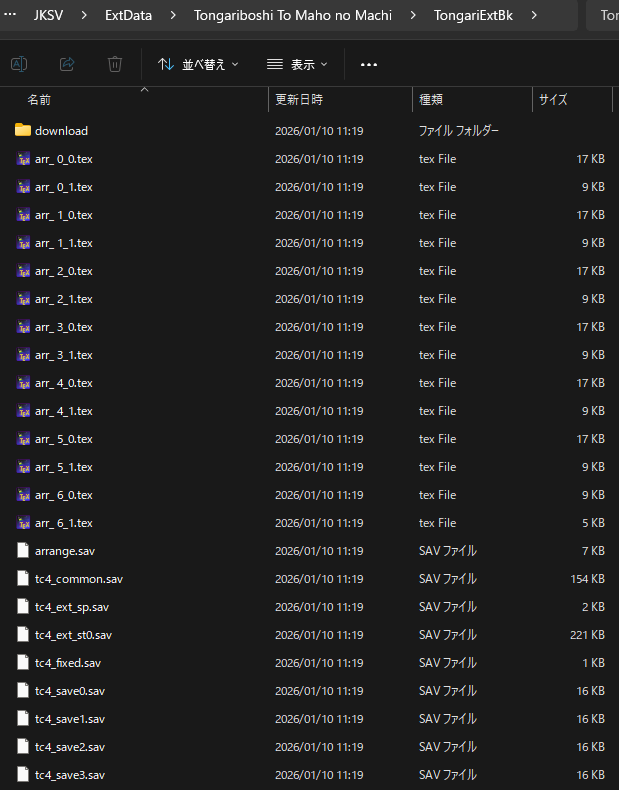This screenshot has height=790, width=619.
Task: Select the arr_2_0.tex file icon
Action: click(x=23, y=271)
